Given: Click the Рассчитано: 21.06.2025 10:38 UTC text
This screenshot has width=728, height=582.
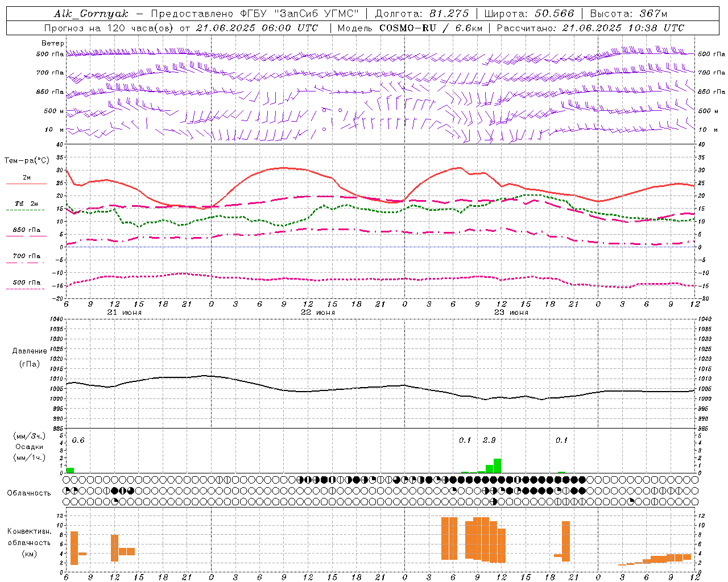Looking at the screenshot, I should coord(591,28).
